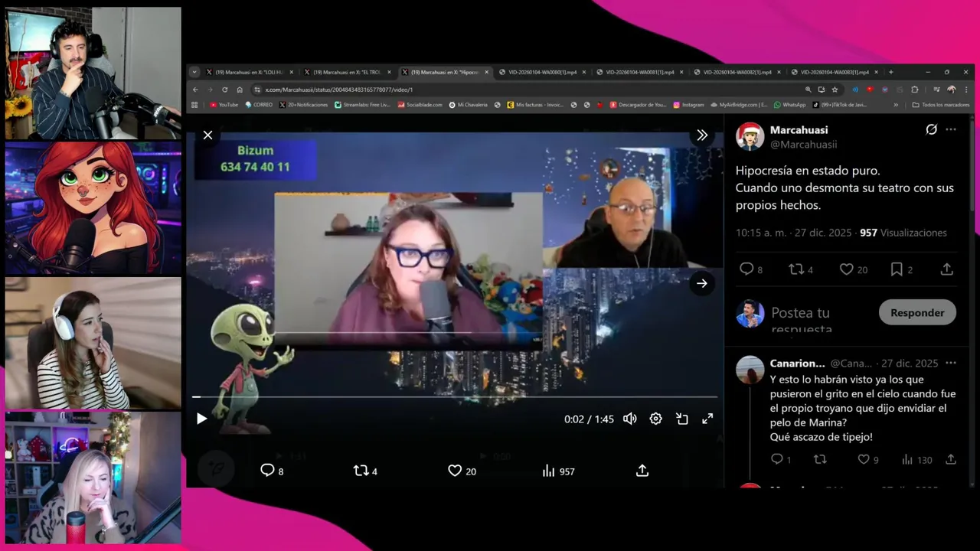This screenshot has width=980, height=551.
Task: Click the Grok icon beside Marcahuasi header
Action: point(931,129)
